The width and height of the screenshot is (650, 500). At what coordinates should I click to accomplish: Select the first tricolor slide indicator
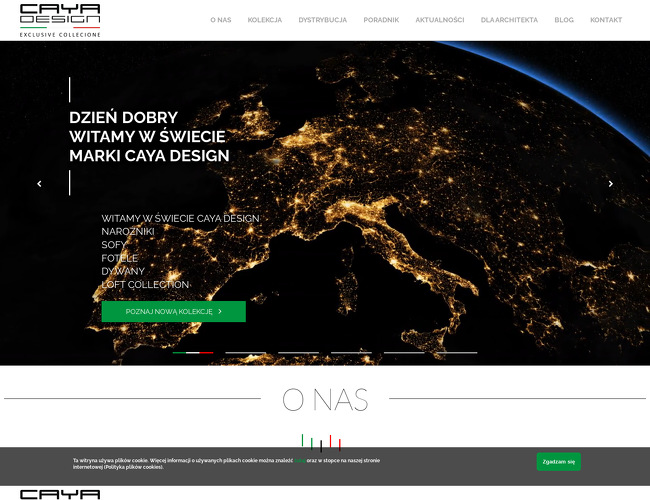tap(193, 352)
